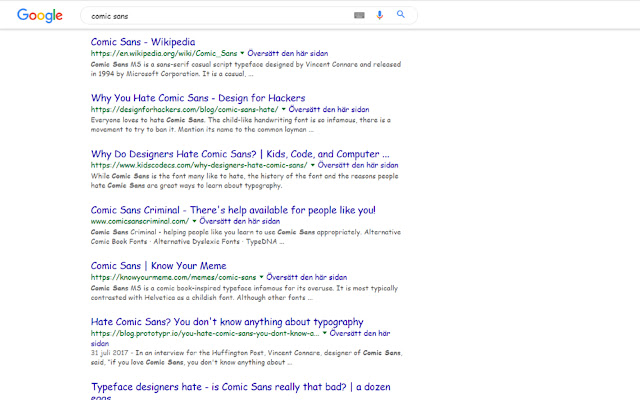Click Översätt den här sidan for kidscodecs result
This screenshot has height=400, width=640.
(x=358, y=165)
